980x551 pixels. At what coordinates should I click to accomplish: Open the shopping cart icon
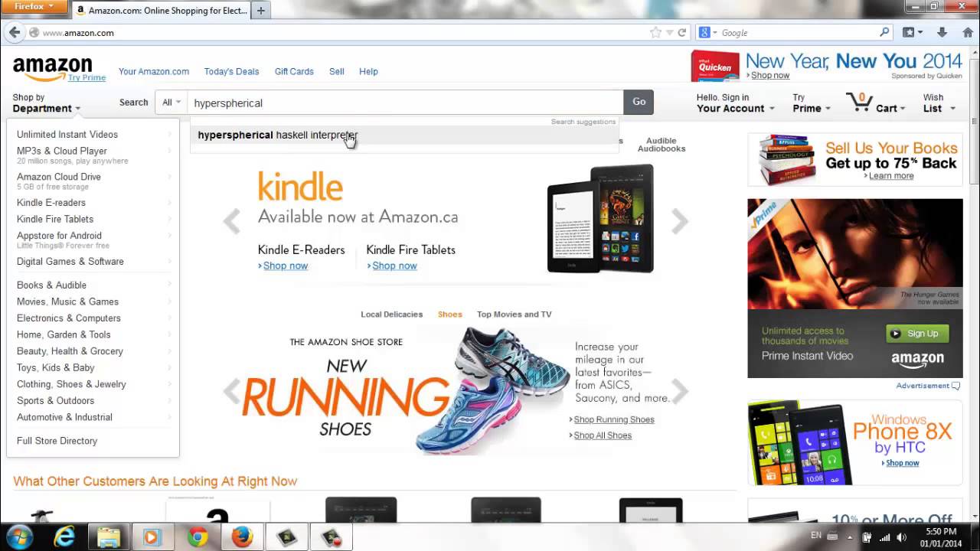point(859,103)
